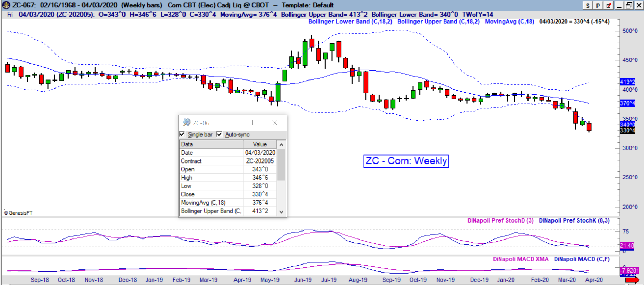Click the 200^0 price axis label
The width and height of the screenshot is (644, 285).
coord(630,207)
